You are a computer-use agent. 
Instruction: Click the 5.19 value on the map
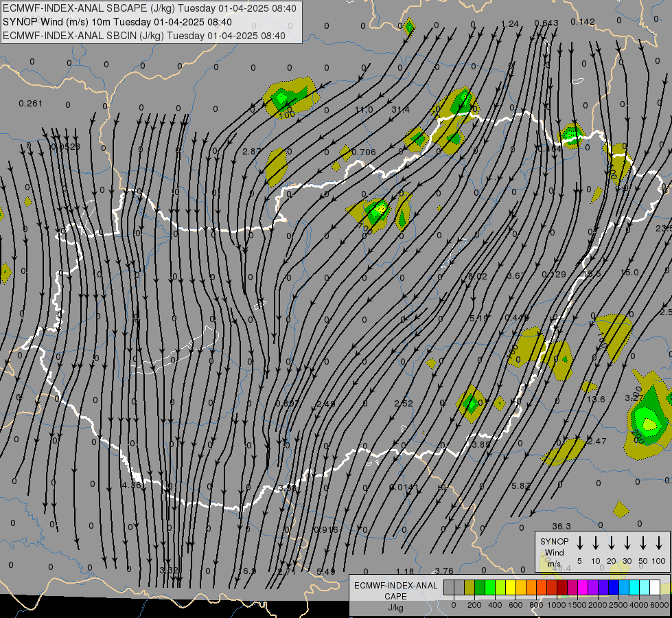click(478, 318)
